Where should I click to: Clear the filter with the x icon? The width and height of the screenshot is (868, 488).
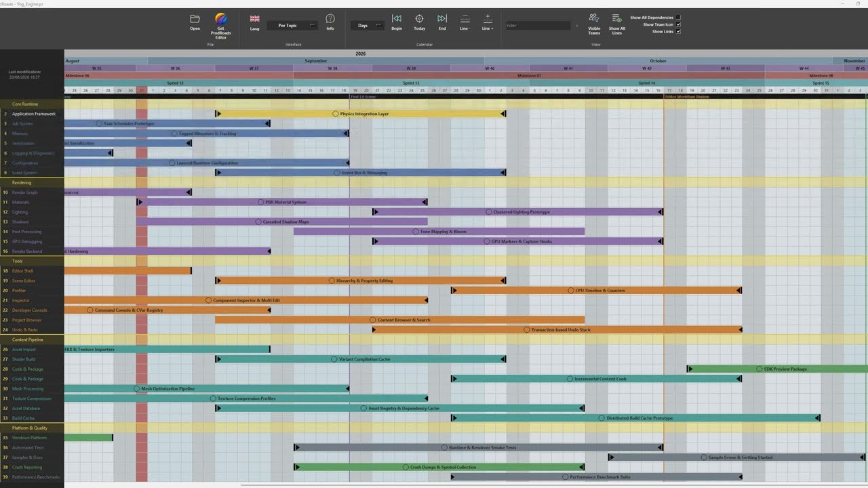(x=577, y=26)
